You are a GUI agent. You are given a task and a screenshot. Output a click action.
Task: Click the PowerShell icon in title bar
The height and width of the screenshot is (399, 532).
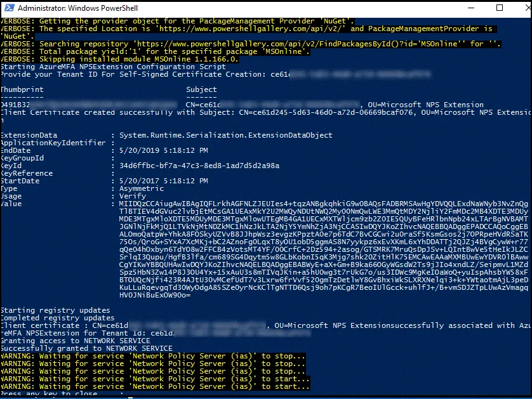[x=9, y=8]
